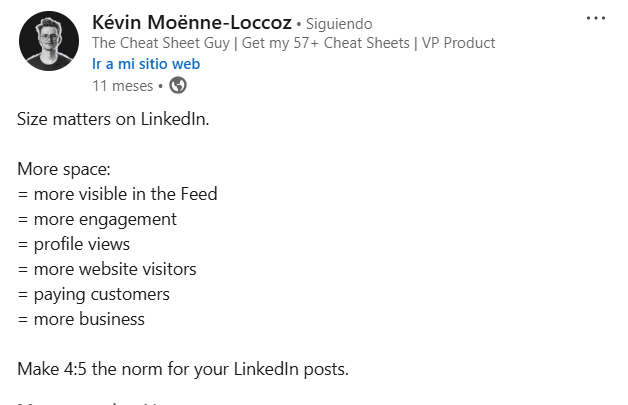Click the '= more visible in the Feed' line
628x405 pixels.
point(117,194)
